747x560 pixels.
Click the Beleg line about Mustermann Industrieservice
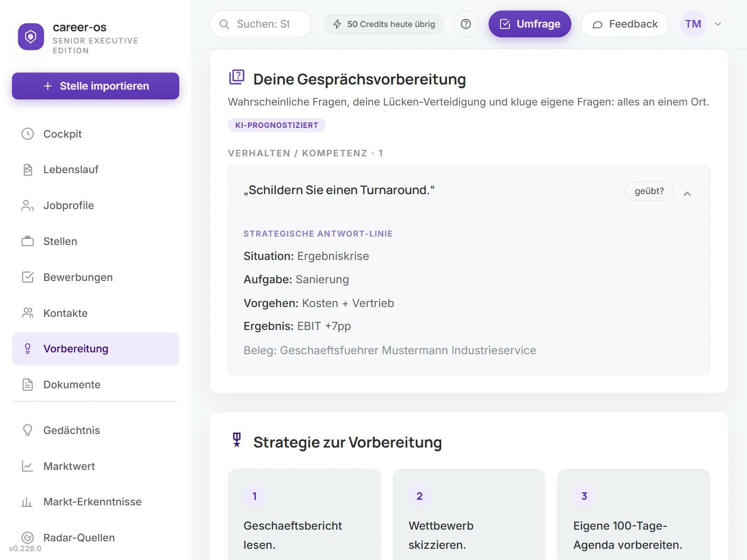pyautogui.click(x=390, y=350)
